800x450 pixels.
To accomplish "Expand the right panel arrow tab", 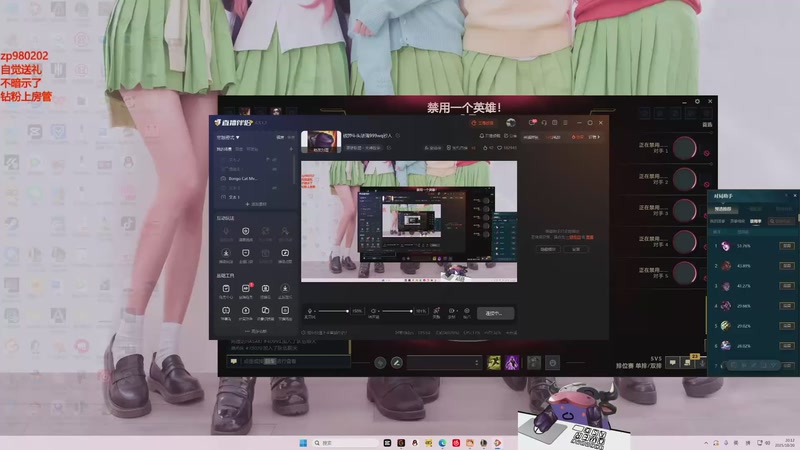I will click(x=594, y=137).
